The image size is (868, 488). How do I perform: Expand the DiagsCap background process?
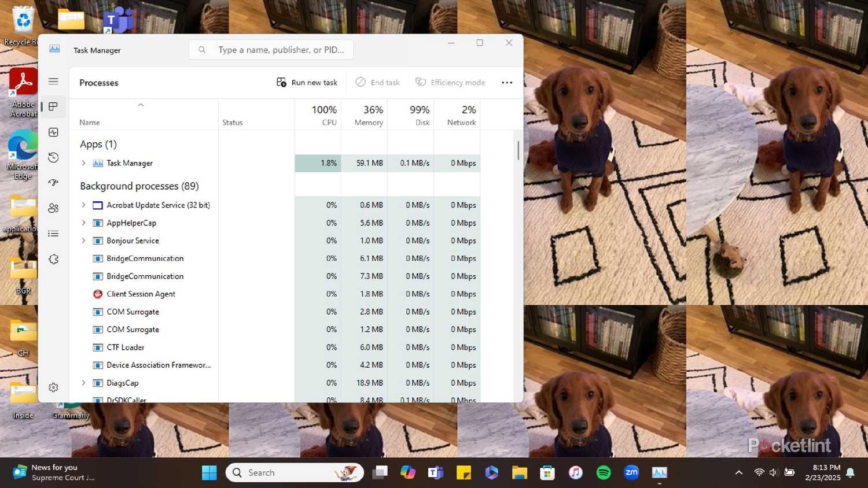83,383
